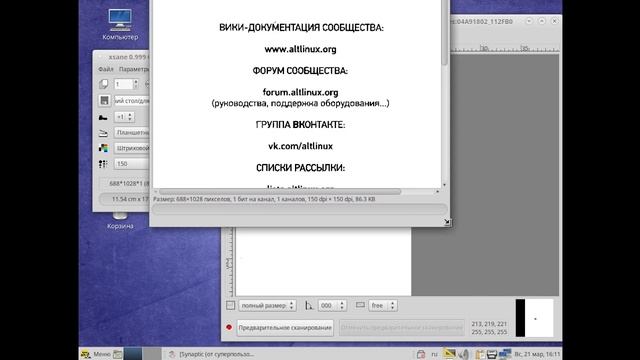The width and height of the screenshot is (640, 360).
Task: Open the 000 rotation dropdown
Action: click(x=332, y=305)
